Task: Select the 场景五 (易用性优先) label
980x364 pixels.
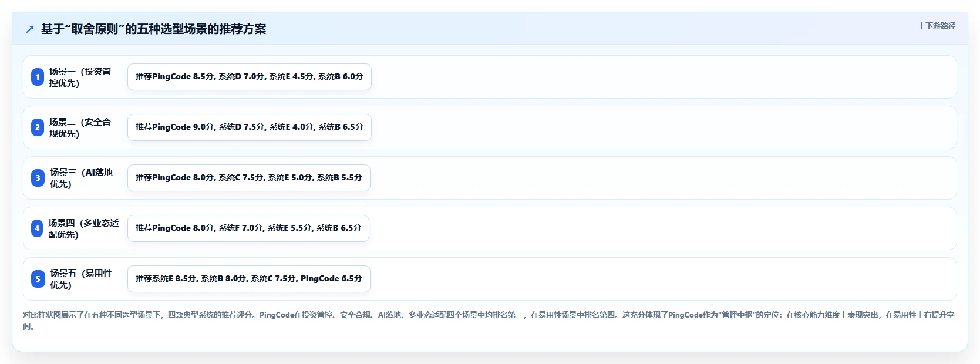Action: point(80,279)
